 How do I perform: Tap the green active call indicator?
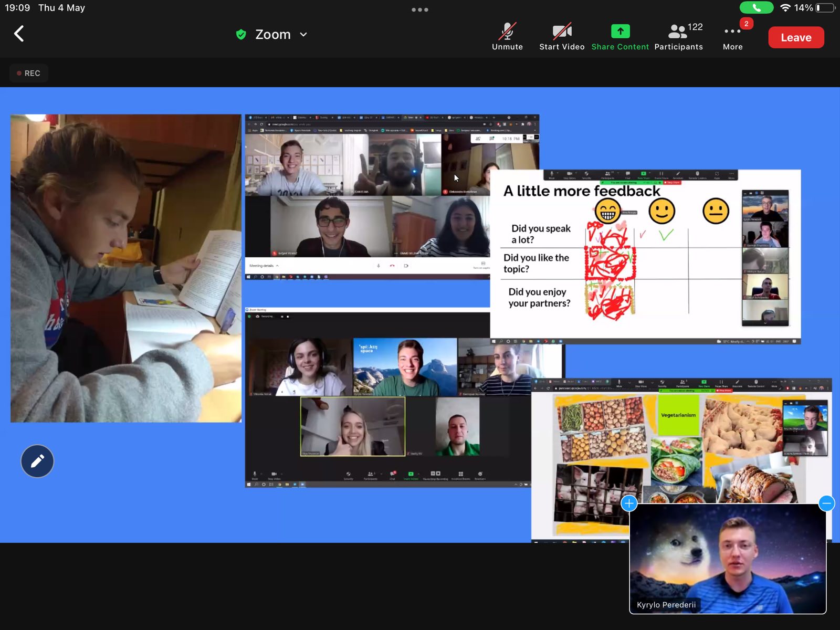756,8
